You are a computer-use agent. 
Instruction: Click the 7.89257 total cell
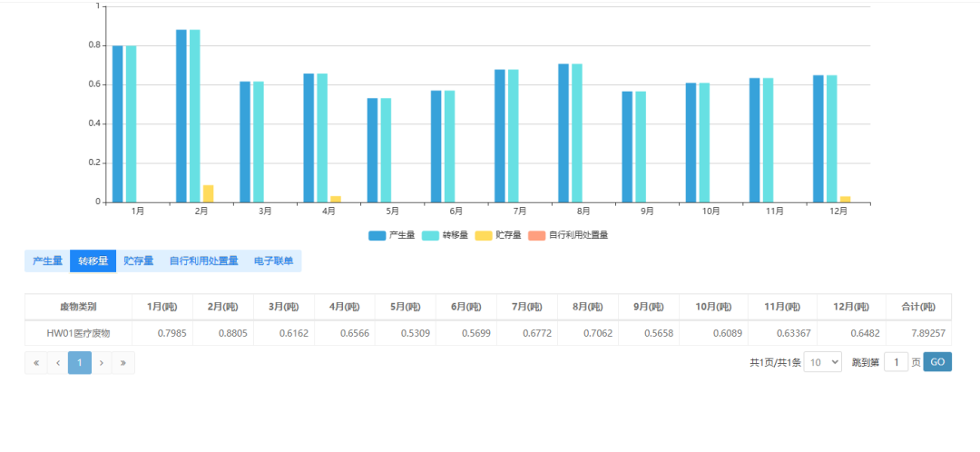[x=918, y=333]
